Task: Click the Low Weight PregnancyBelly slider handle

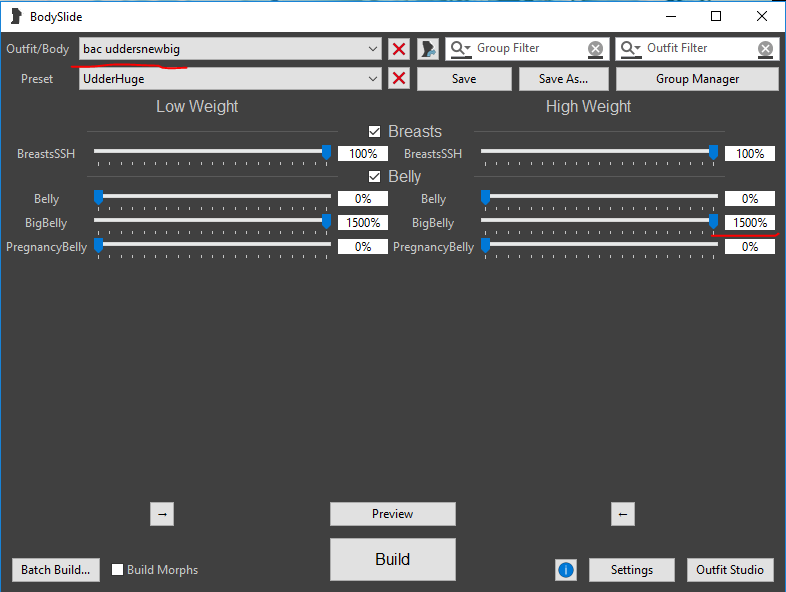Action: click(x=99, y=245)
